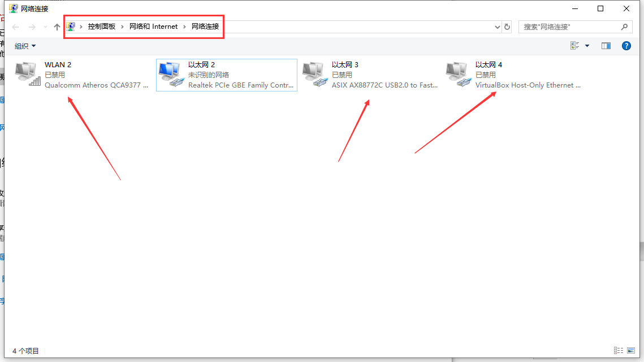
Task: Click the magnifier icon in search box
Action: coord(624,27)
